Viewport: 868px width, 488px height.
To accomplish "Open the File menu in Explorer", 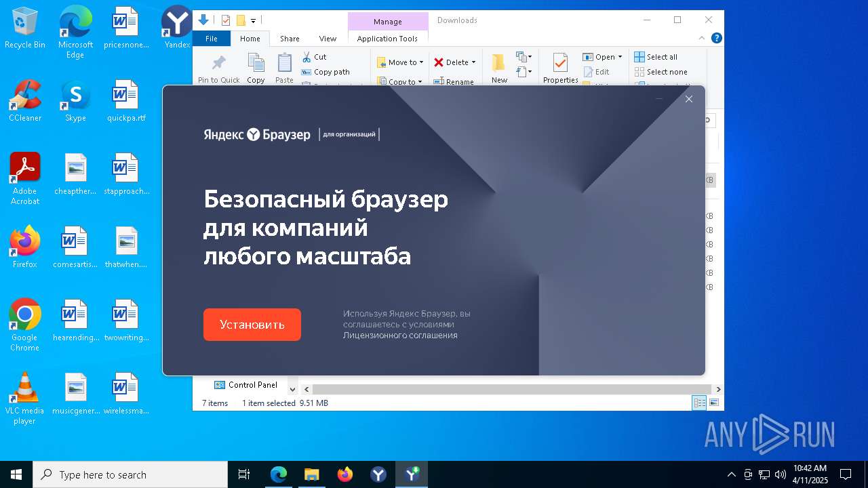I will coord(212,39).
